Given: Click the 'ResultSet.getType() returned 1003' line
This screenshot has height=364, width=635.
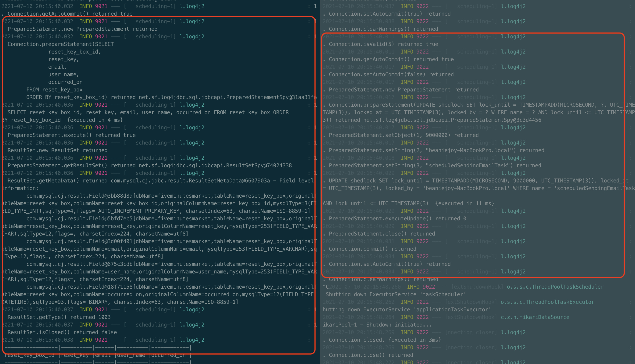Looking at the screenshot, I should 59,317.
